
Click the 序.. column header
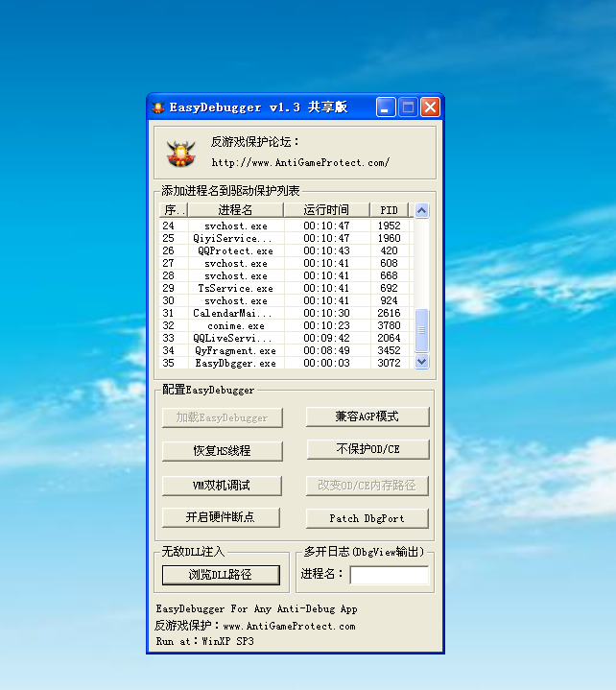coord(174,210)
